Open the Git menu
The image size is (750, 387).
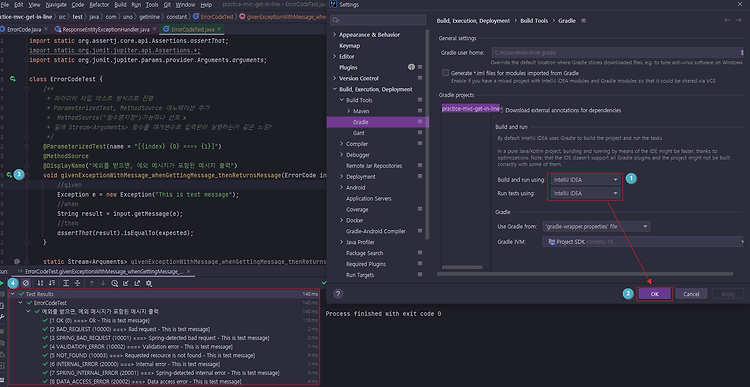(x=167, y=4)
